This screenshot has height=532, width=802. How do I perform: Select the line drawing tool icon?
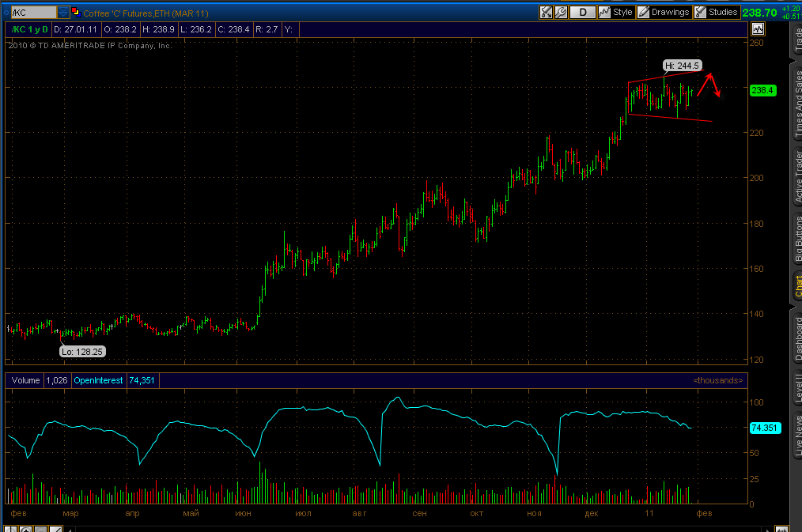55,530
